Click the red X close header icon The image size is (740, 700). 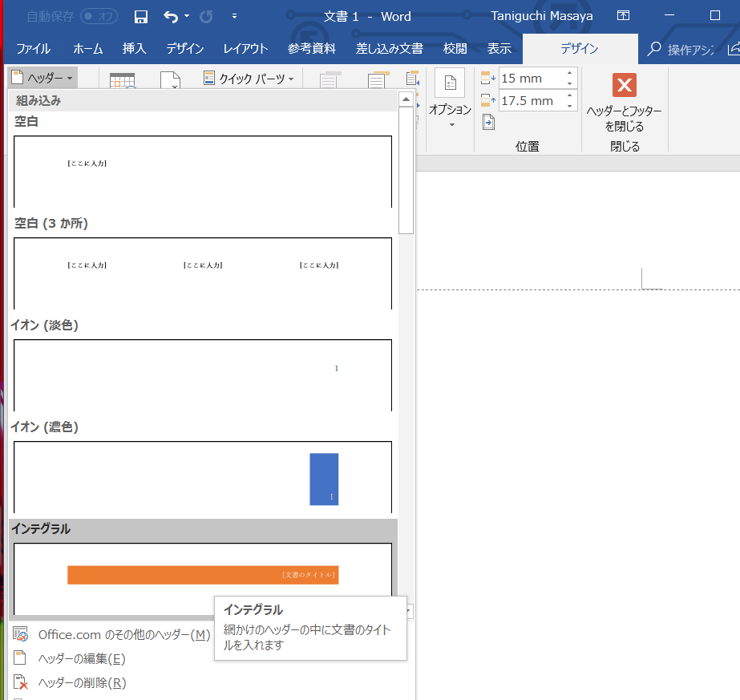coord(625,85)
